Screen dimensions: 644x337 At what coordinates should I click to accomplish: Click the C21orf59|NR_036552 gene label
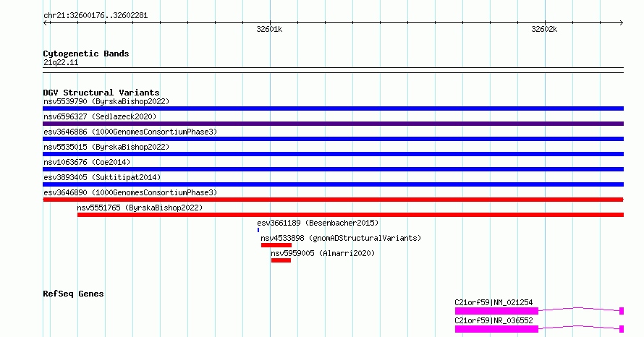pyautogui.click(x=493, y=320)
